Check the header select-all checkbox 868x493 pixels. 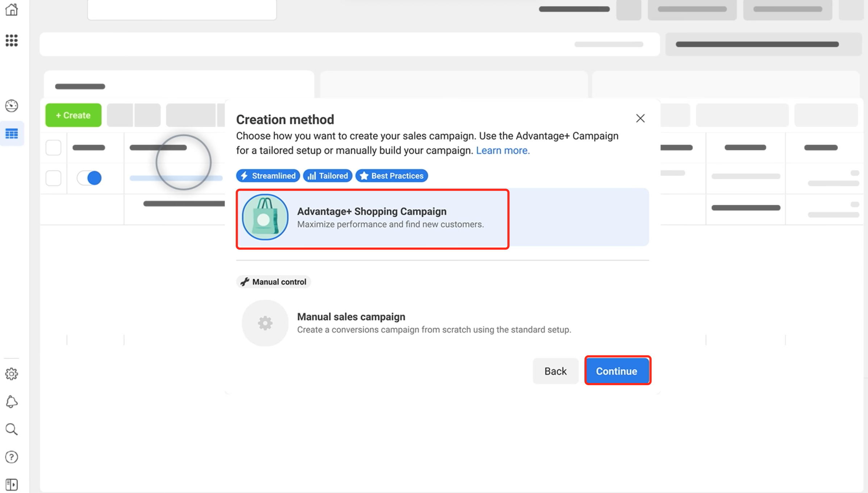pos(53,148)
